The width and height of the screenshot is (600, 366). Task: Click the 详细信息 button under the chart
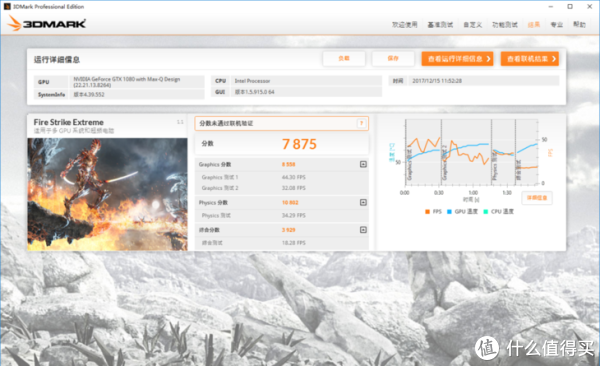click(537, 198)
